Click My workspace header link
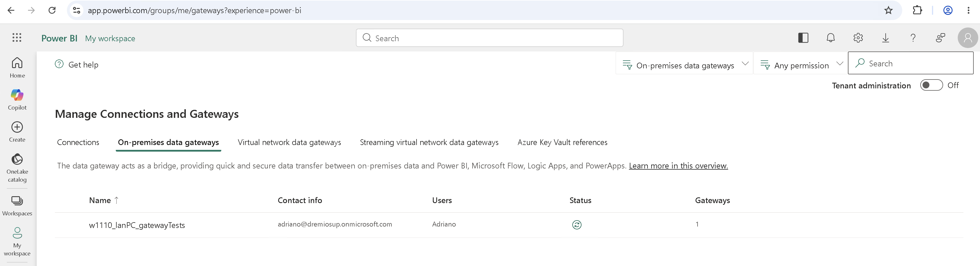 click(x=110, y=38)
